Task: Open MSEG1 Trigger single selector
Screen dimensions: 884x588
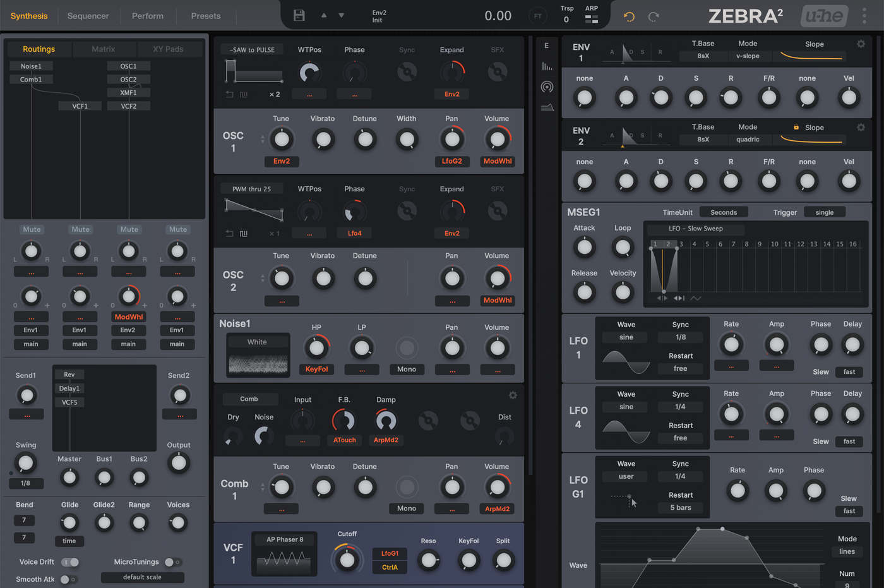Action: point(825,212)
